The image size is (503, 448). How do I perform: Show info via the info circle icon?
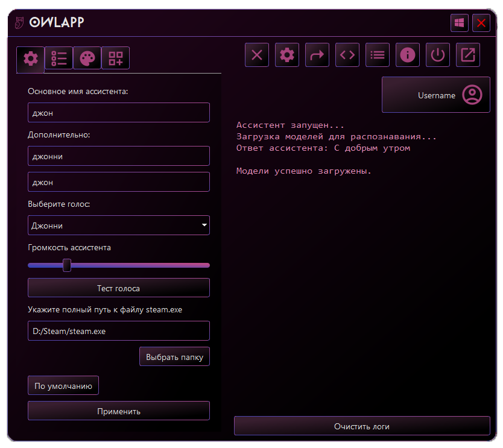coord(408,55)
